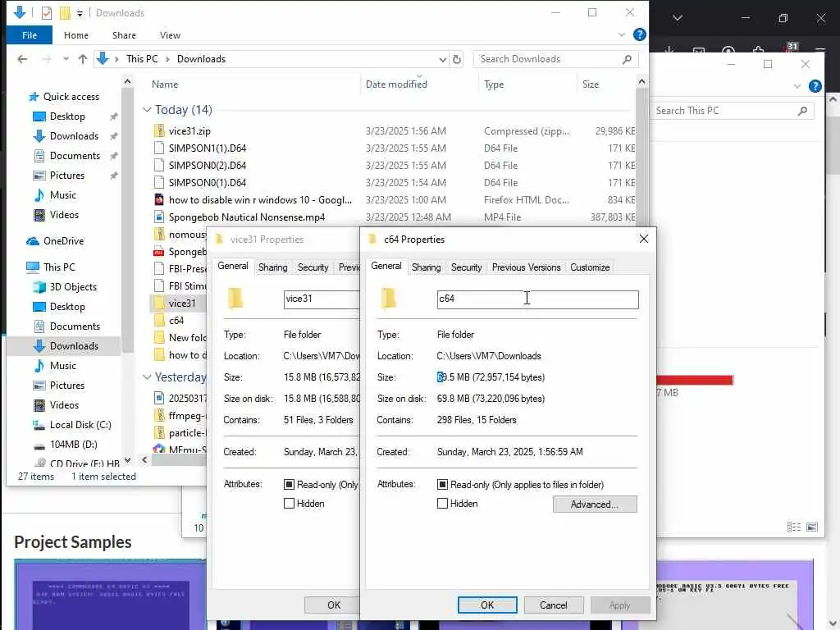840x630 pixels.
Task: Go back with the Back arrow
Action: click(22, 59)
